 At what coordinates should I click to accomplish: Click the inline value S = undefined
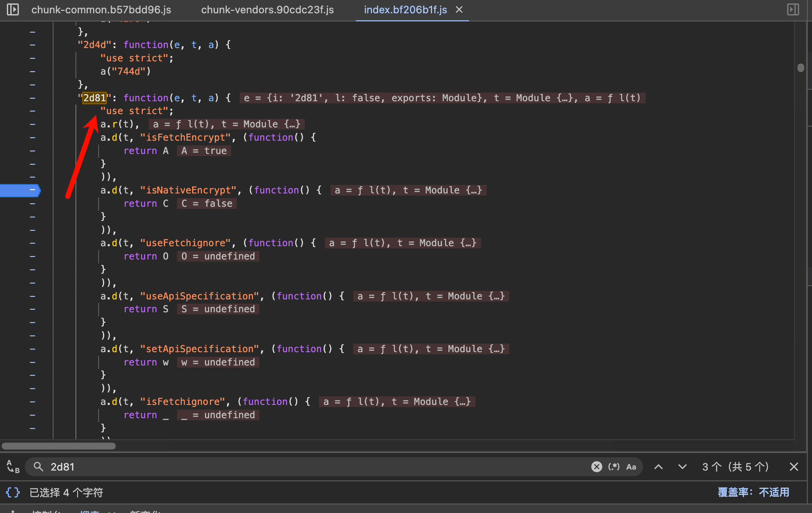(218, 309)
